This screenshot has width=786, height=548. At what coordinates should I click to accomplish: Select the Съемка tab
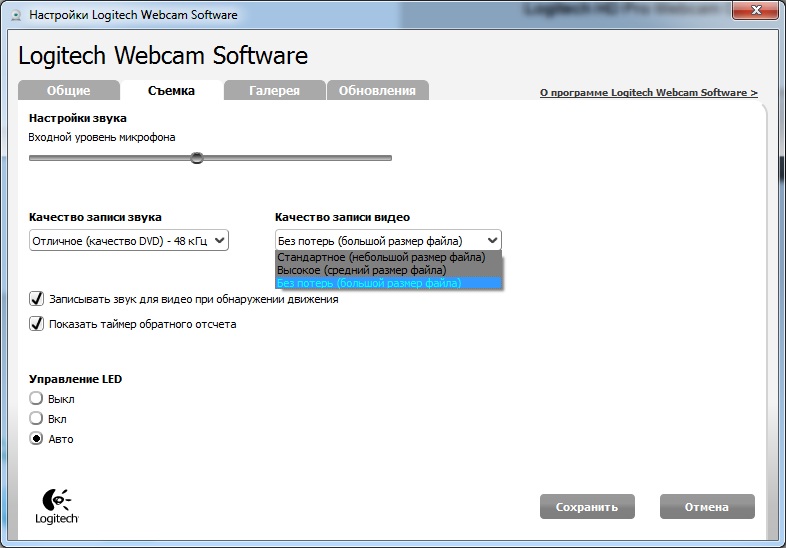point(171,91)
